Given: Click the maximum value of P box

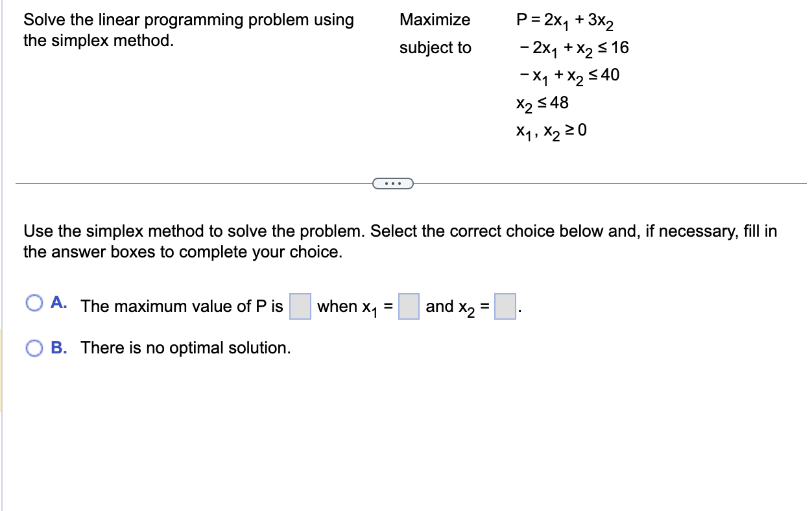Looking at the screenshot, I should [x=301, y=305].
